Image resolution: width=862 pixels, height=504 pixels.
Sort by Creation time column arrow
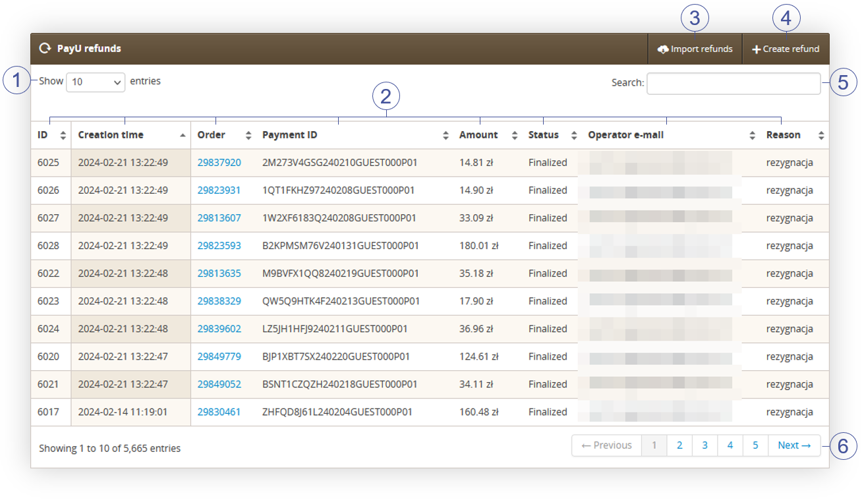[x=183, y=135]
